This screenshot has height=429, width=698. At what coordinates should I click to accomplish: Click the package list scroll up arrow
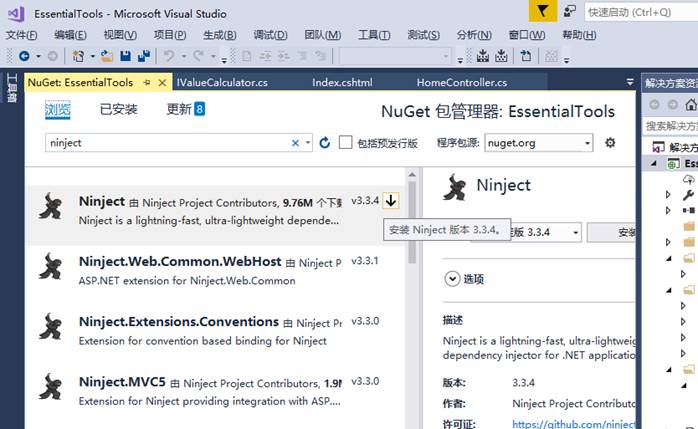click(412, 174)
